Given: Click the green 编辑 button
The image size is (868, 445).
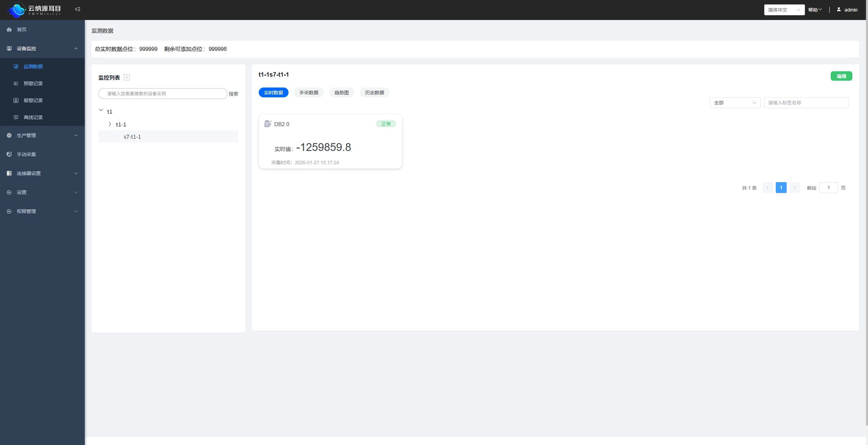Looking at the screenshot, I should 841,76.
